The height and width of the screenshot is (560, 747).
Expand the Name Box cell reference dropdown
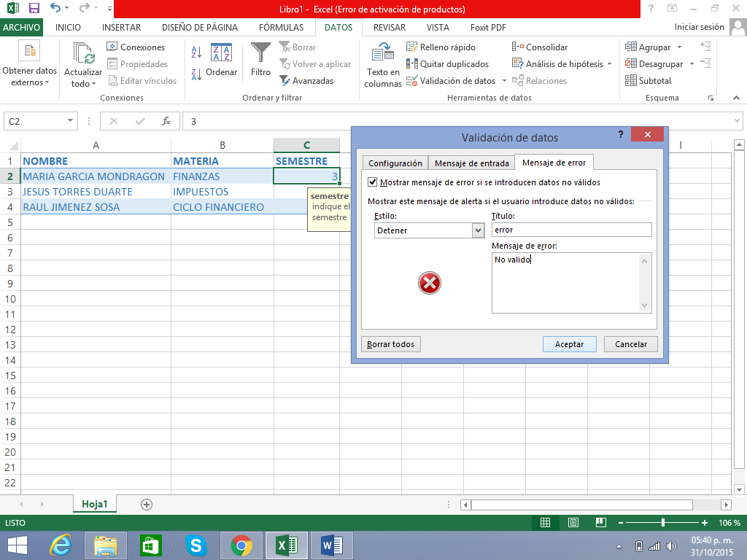pos(71,121)
